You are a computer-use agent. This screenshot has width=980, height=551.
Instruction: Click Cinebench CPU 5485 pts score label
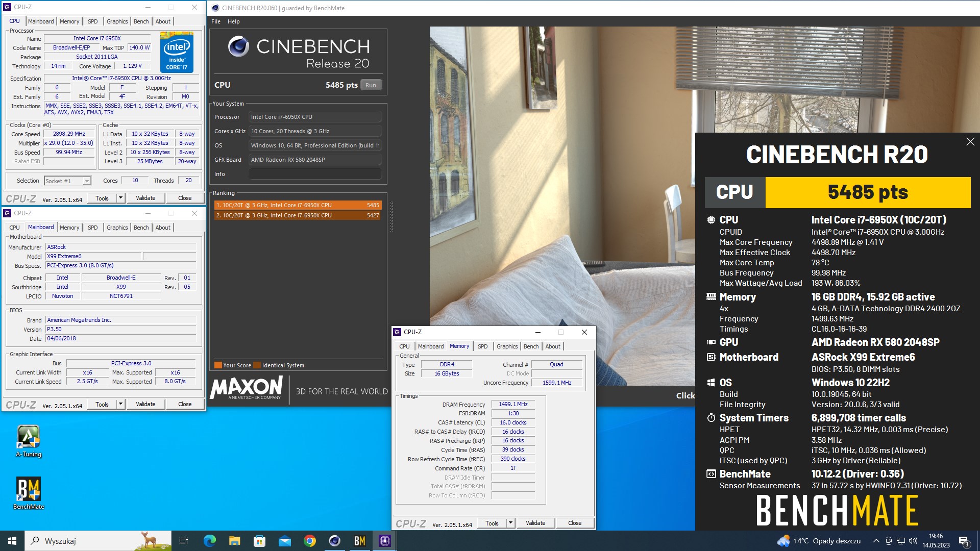coord(341,85)
